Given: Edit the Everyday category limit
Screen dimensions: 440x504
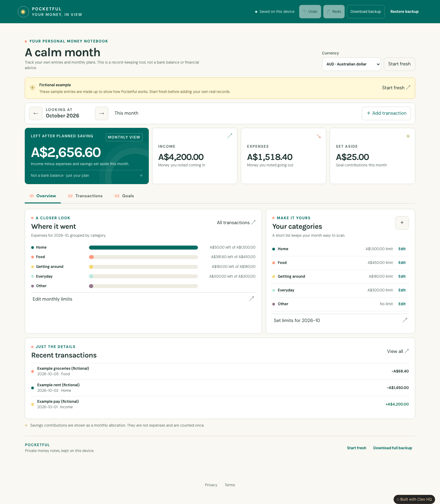Looking at the screenshot, I should click(402, 290).
